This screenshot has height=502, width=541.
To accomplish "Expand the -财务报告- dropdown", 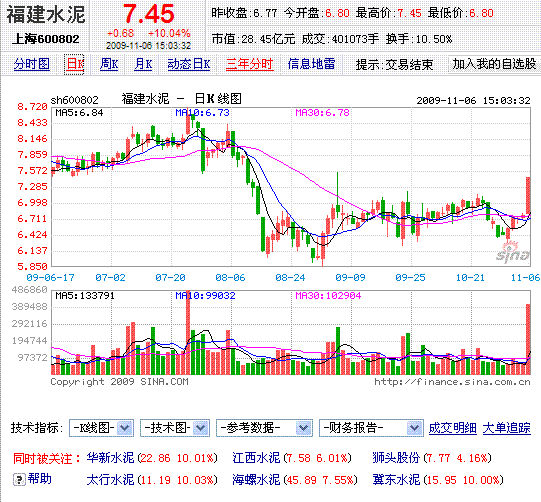I will 371,428.
